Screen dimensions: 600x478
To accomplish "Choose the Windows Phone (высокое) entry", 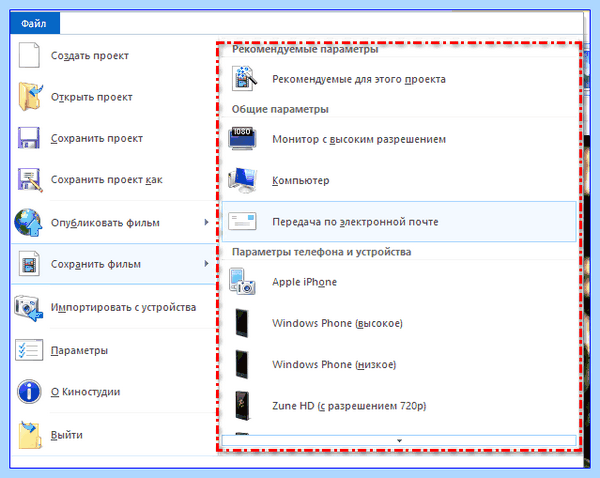I will tap(399, 323).
